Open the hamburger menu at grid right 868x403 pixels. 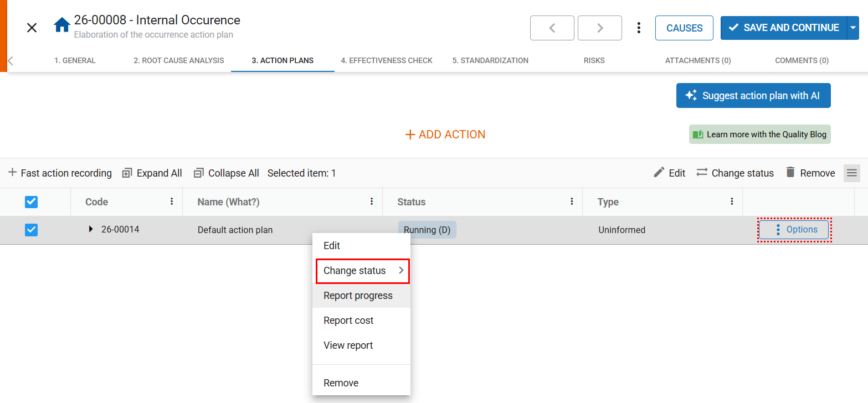click(x=851, y=173)
